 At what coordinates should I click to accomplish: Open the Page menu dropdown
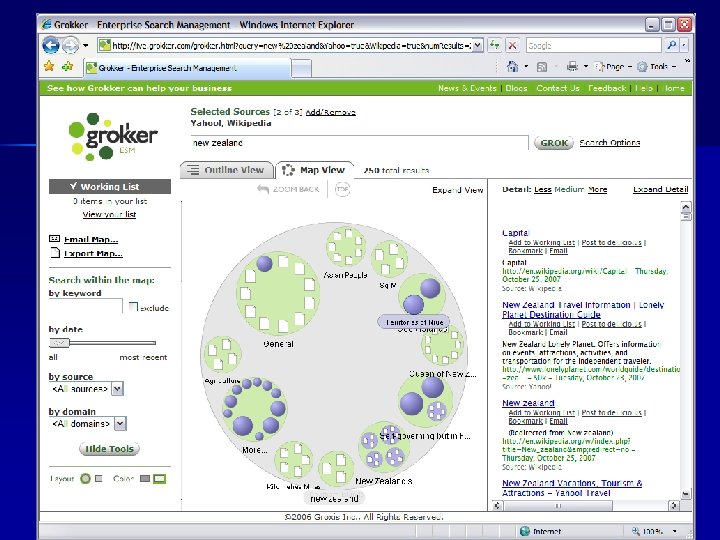[x=613, y=67]
